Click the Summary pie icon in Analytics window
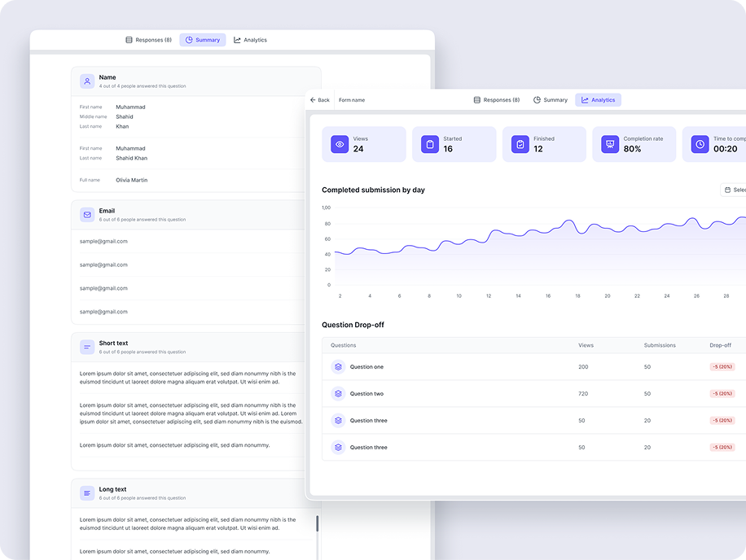 click(x=537, y=100)
